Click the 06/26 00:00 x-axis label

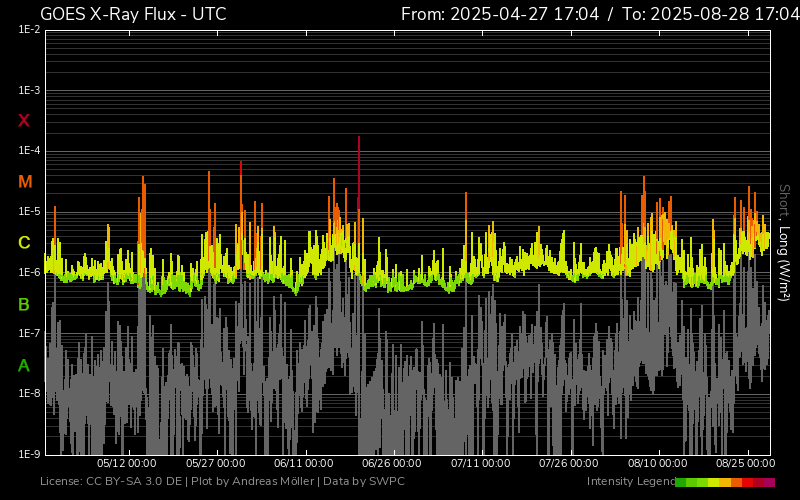(392, 464)
